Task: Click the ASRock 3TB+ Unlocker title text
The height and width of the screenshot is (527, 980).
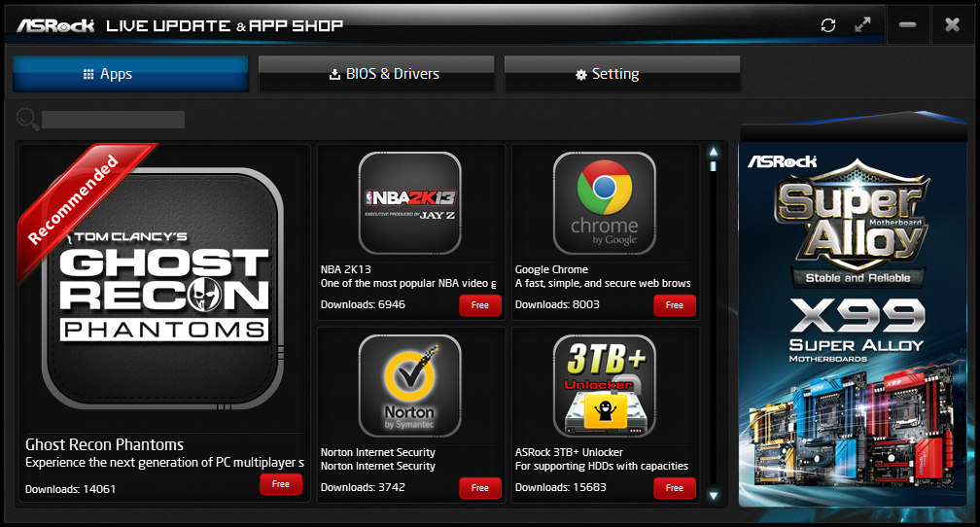Action: [x=569, y=452]
